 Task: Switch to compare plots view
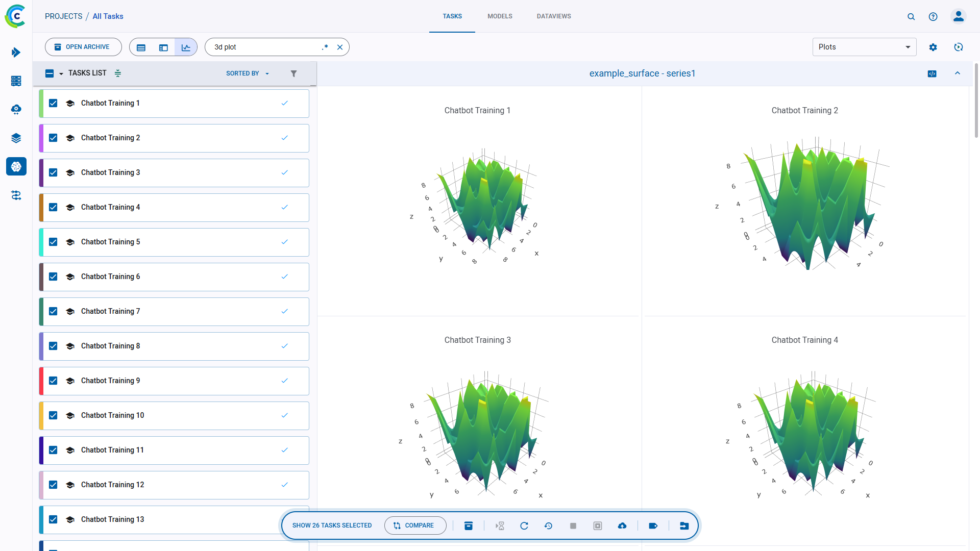[x=186, y=47]
